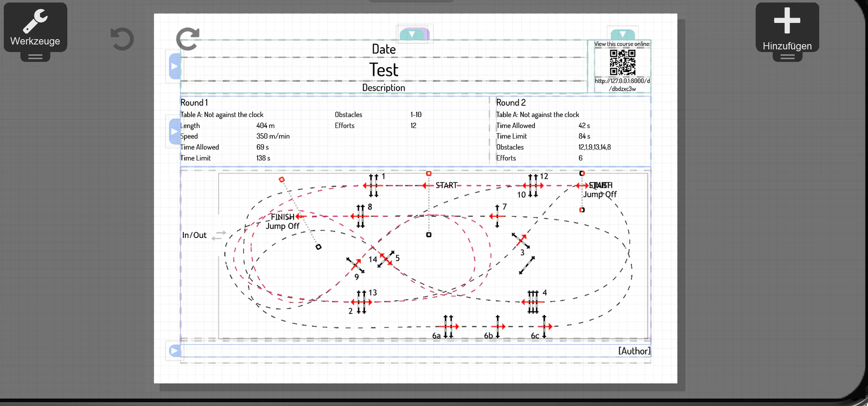Select Round 1 Table A text
Viewport: 868px width, 406px height.
coord(222,115)
